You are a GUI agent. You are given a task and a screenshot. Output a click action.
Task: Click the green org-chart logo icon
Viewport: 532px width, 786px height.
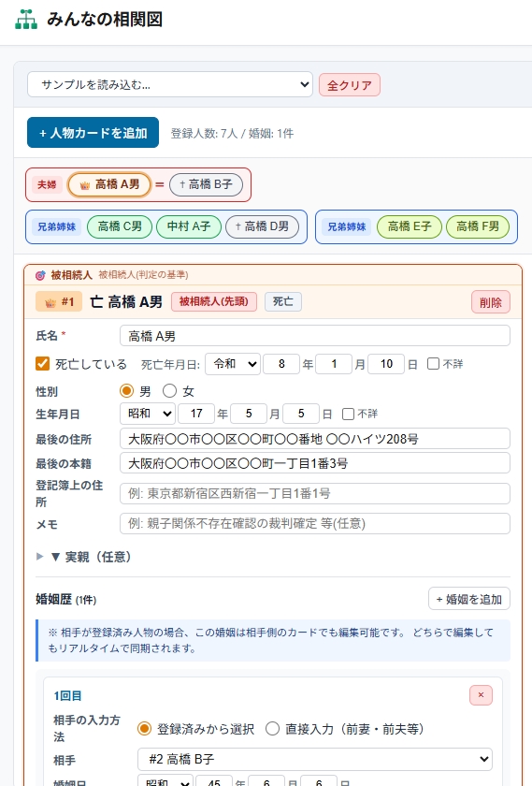point(26,20)
